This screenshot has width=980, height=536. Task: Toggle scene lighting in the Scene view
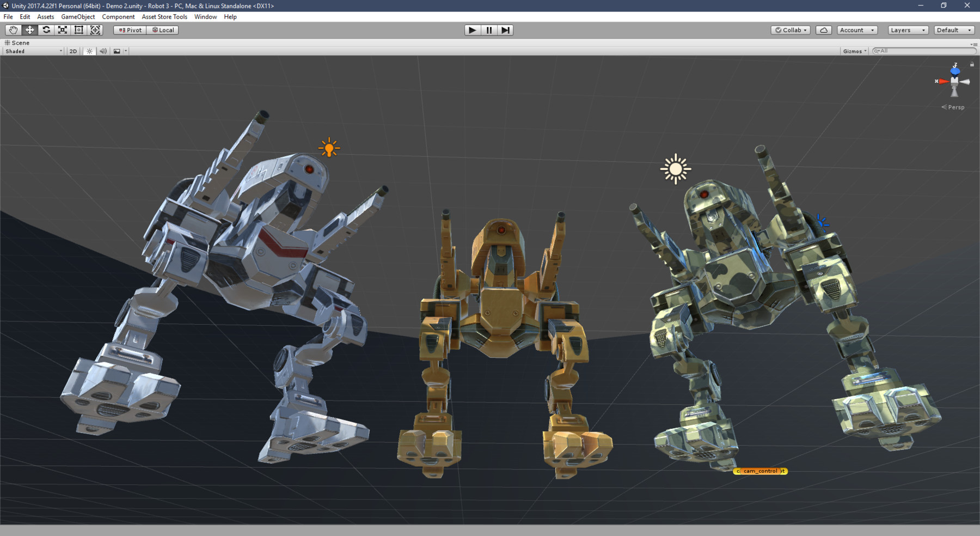[x=89, y=51]
